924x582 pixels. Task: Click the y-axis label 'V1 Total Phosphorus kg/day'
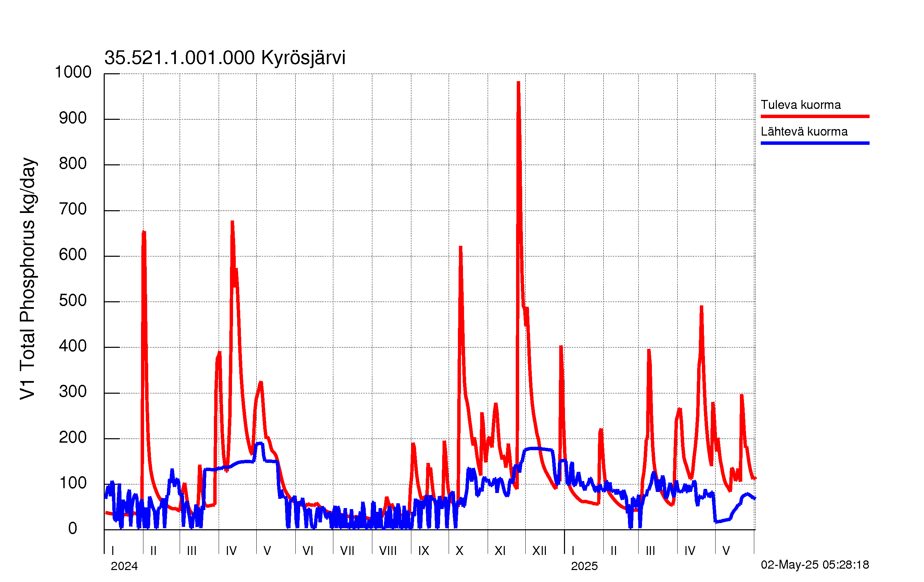point(28,278)
